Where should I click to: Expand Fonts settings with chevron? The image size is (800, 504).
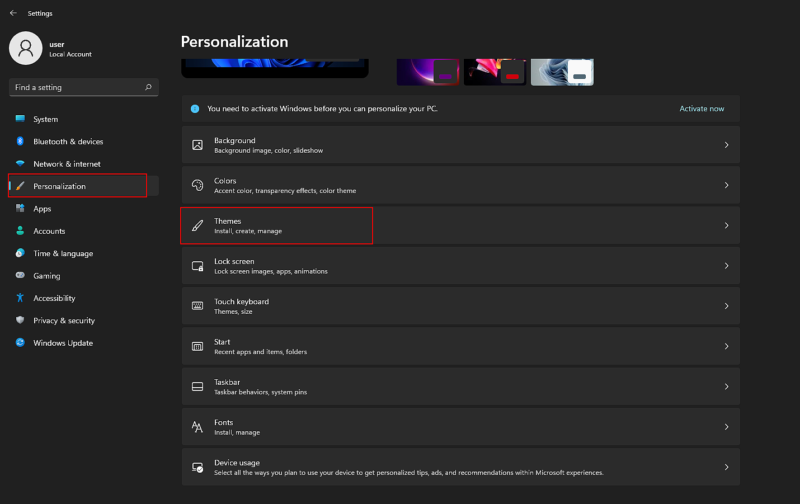tap(727, 427)
